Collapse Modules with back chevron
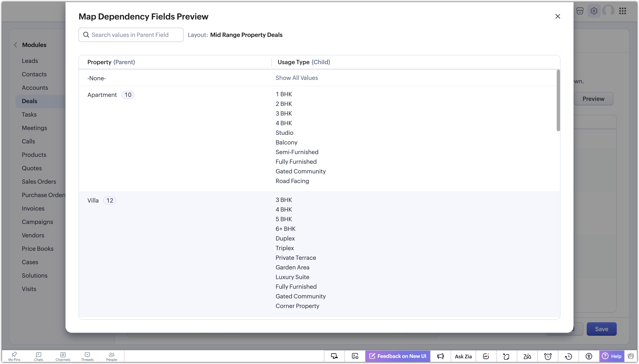The image size is (639, 364). tap(16, 45)
